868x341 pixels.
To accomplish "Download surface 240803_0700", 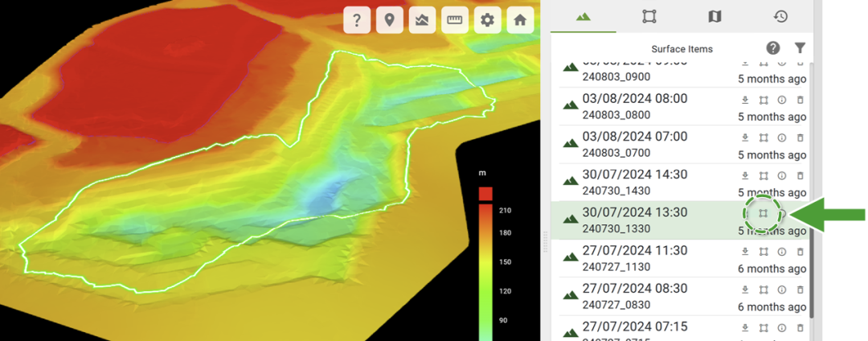I will (x=745, y=138).
